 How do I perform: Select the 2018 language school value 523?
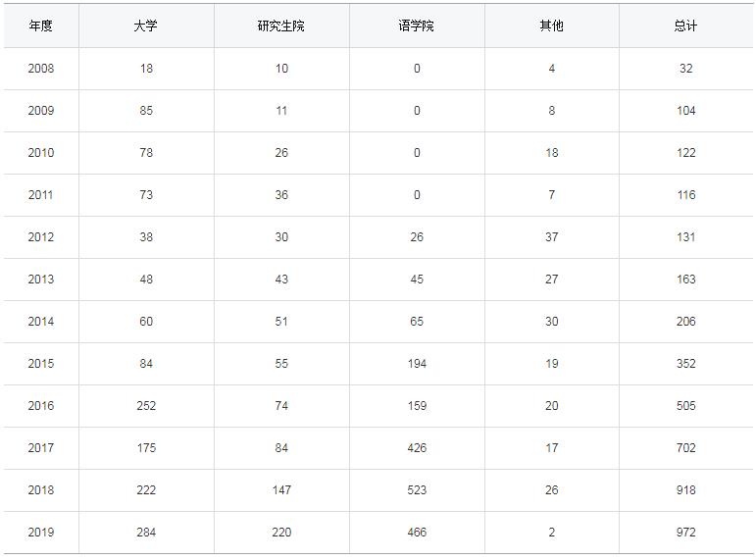tap(417, 490)
